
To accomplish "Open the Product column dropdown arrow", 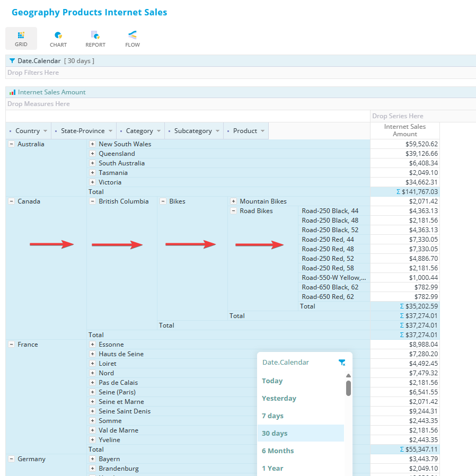I will click(x=262, y=131).
